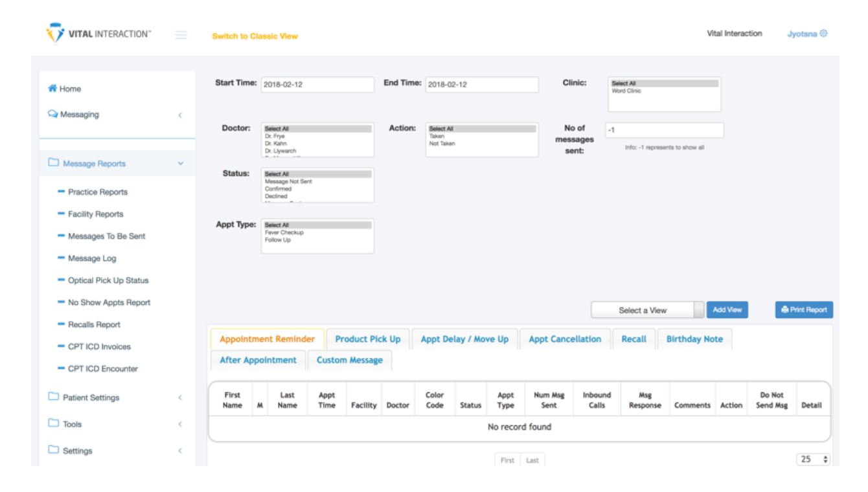Open the gear icon beside Jyotsna

[x=824, y=34]
